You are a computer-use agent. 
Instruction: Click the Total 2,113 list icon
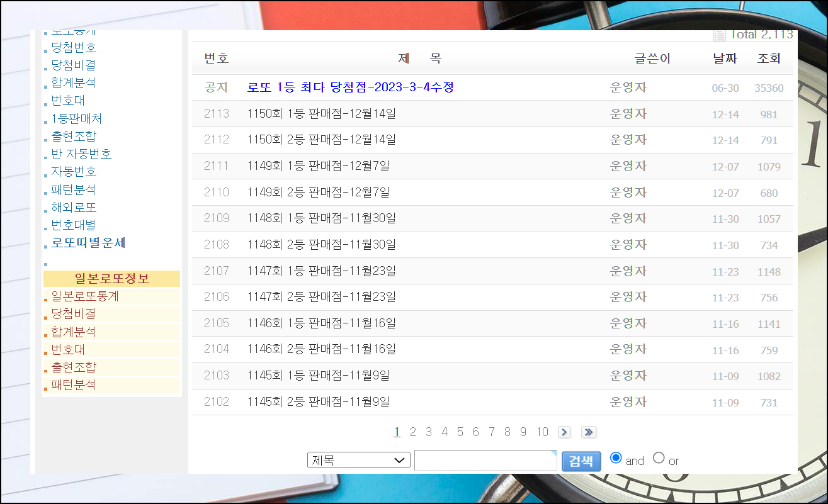tap(719, 35)
